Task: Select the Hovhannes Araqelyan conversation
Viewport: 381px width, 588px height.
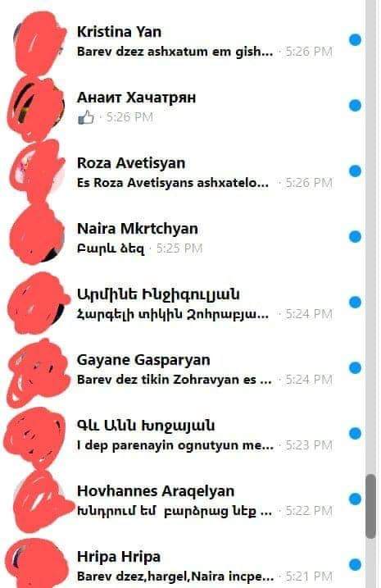Action: [x=183, y=500]
